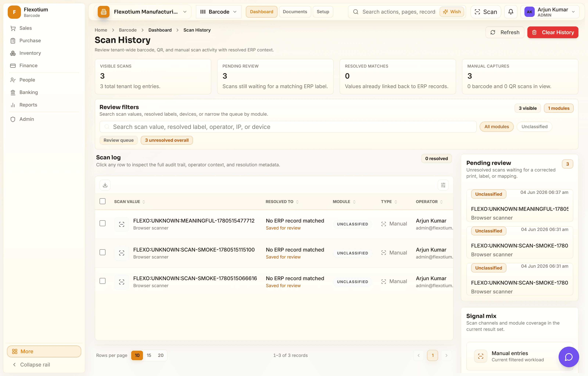Open People section in sidebar
This screenshot has height=376, width=588.
[x=44, y=80]
